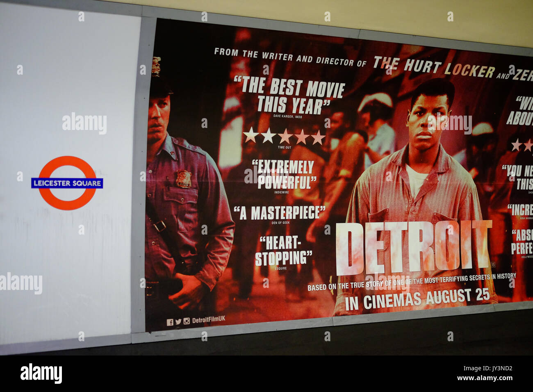Click the Instagram icon on the poster

click(187, 321)
